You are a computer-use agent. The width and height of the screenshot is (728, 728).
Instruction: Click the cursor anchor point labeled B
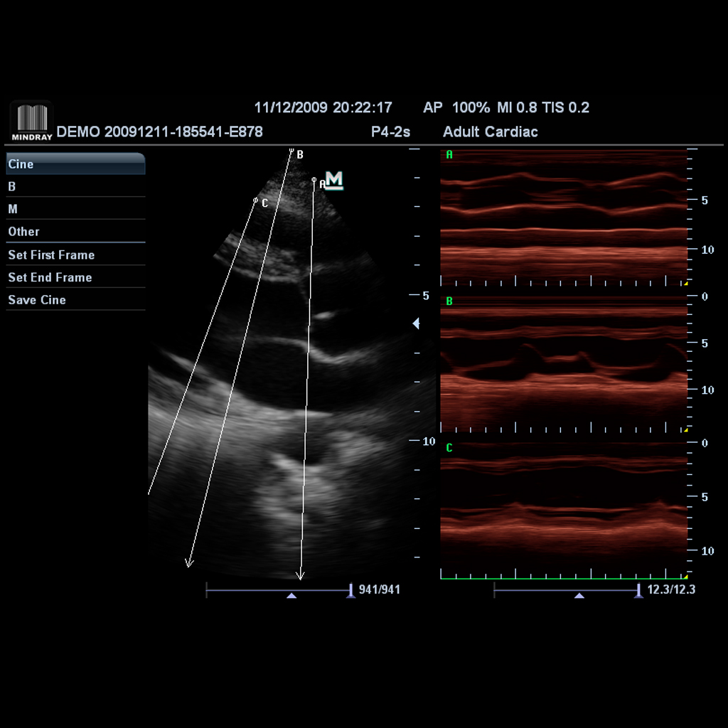tap(291, 151)
